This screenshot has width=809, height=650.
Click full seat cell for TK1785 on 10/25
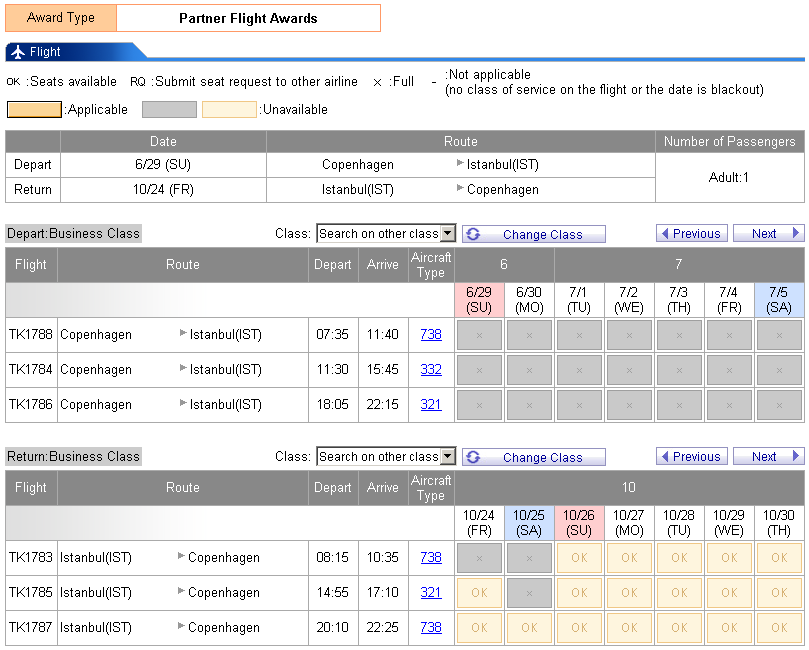coord(529,593)
